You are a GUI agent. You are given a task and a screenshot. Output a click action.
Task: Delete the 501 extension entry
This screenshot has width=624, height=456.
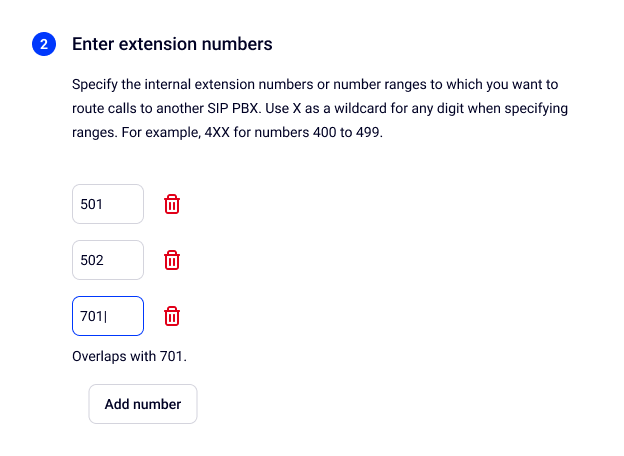pyautogui.click(x=172, y=205)
